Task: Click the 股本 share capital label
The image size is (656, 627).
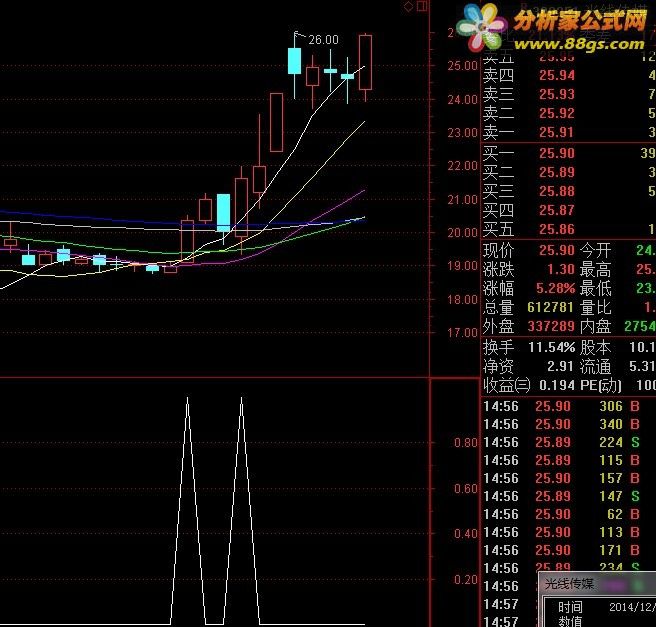Action: [595, 348]
